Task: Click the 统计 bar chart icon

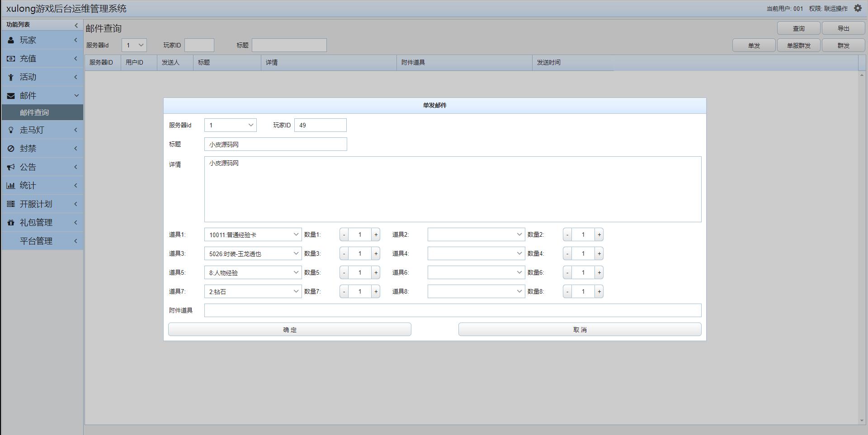Action: pyautogui.click(x=11, y=186)
